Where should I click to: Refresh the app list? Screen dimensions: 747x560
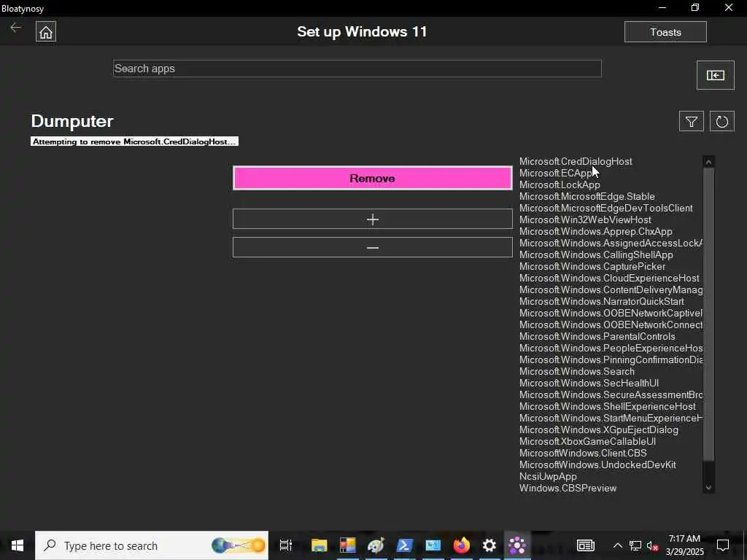[721, 122]
